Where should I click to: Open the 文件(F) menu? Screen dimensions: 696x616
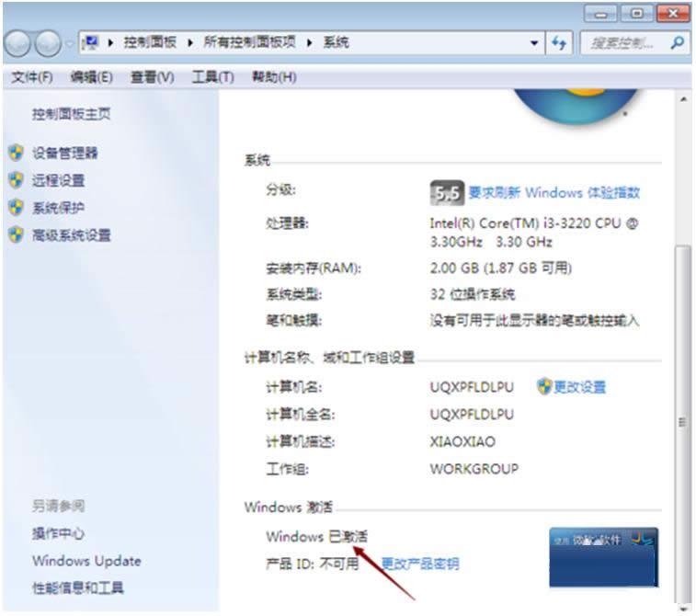tap(32, 77)
